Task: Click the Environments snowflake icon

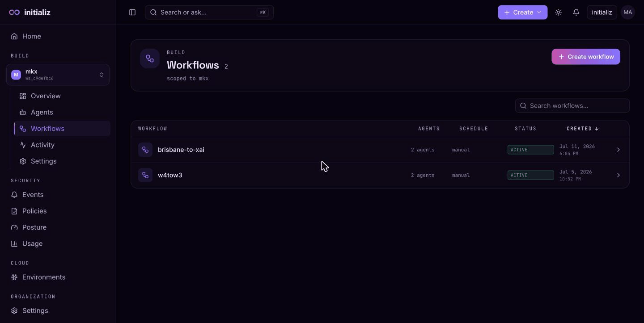Action: click(14, 277)
